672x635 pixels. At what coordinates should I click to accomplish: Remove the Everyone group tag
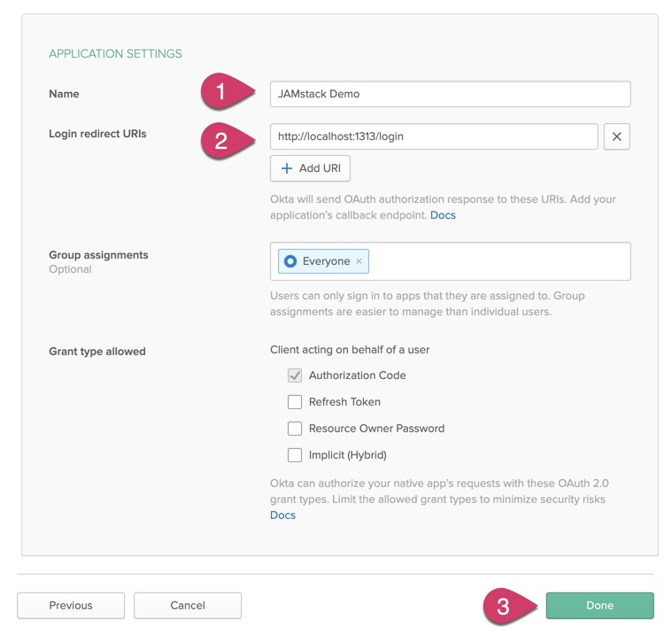359,261
